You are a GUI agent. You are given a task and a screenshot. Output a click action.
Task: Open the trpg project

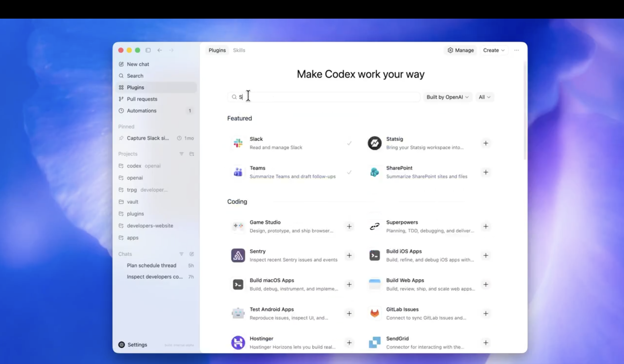(156, 190)
